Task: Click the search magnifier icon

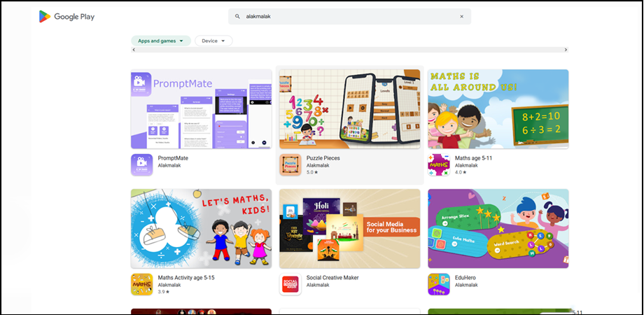Action: tap(237, 17)
